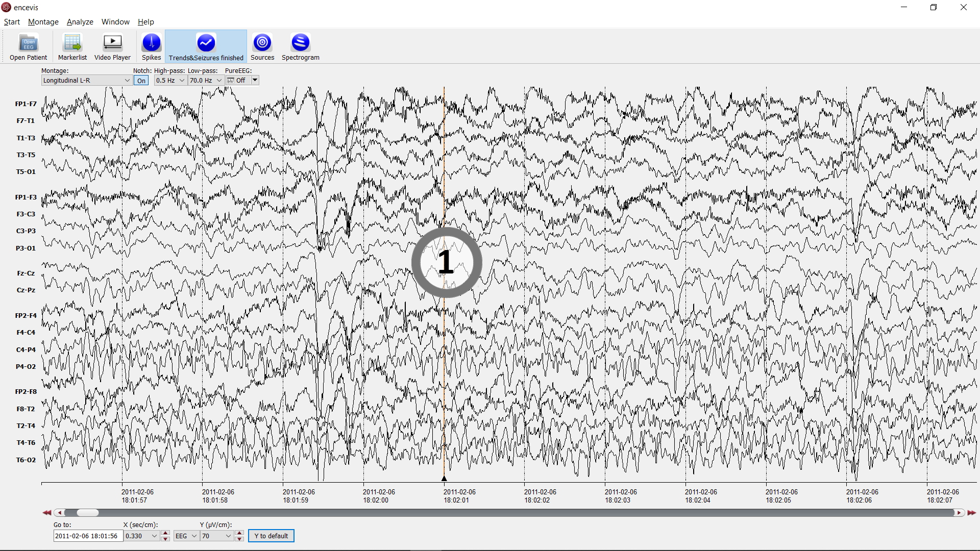Open the Sources analysis tool

click(x=262, y=46)
